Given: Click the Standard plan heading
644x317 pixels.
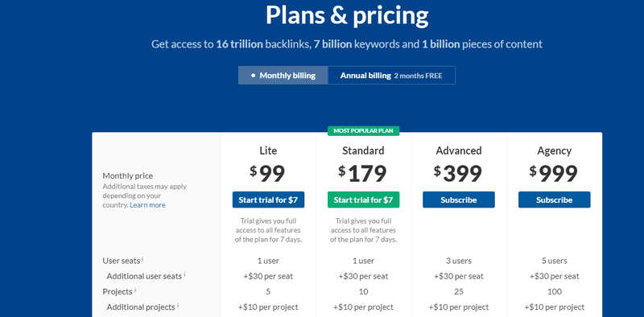Looking at the screenshot, I should click(364, 150).
